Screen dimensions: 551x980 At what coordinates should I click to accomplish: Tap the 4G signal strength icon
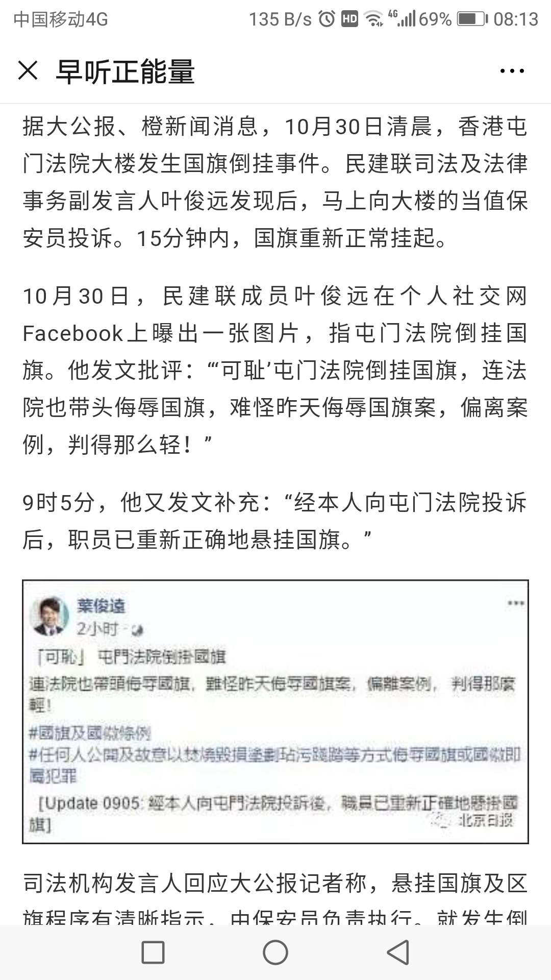pos(402,18)
